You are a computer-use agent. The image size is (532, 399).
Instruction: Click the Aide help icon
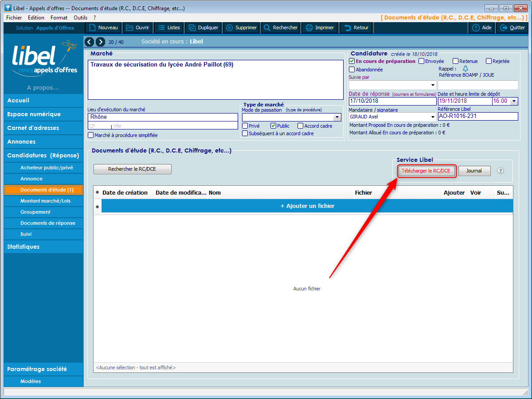point(476,27)
